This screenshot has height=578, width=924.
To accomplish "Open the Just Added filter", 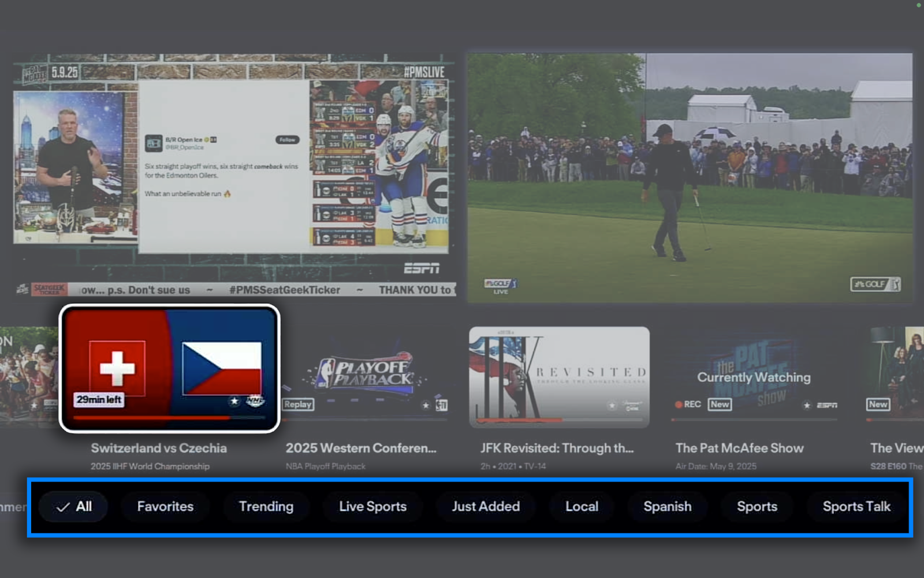I will [486, 507].
